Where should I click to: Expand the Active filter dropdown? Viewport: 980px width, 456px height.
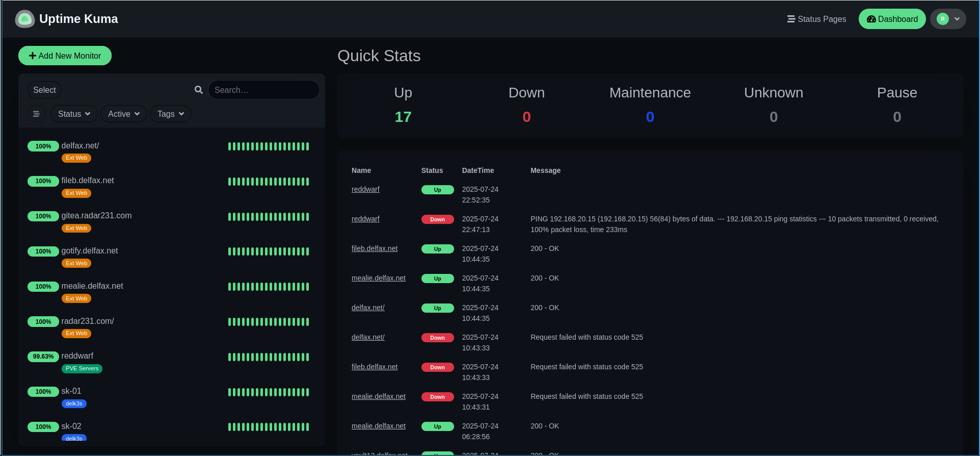pyautogui.click(x=124, y=114)
